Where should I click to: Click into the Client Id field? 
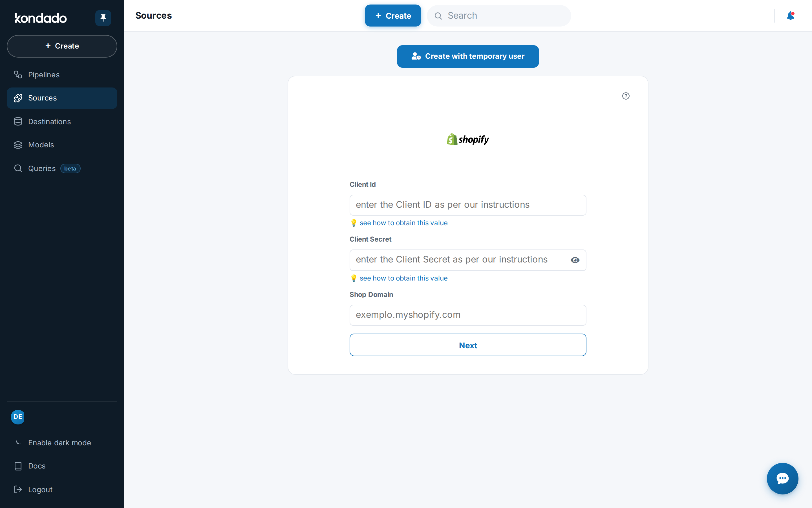[x=468, y=205]
